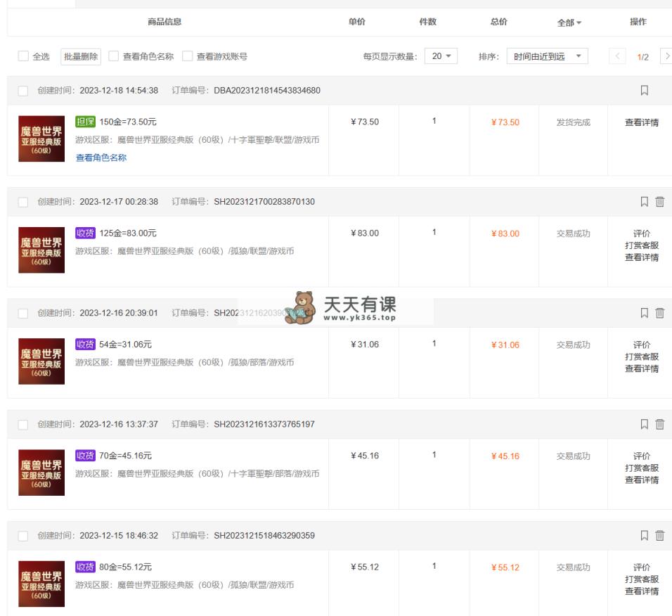
Task: Open product thumbnail of 80金 order
Action: coord(41,584)
